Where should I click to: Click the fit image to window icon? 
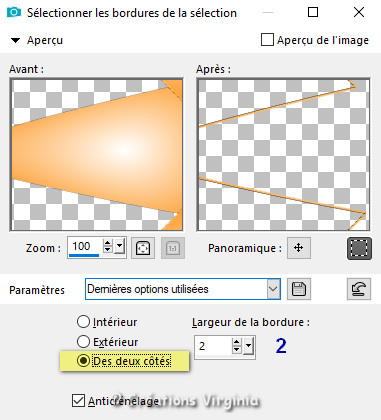coord(143,248)
